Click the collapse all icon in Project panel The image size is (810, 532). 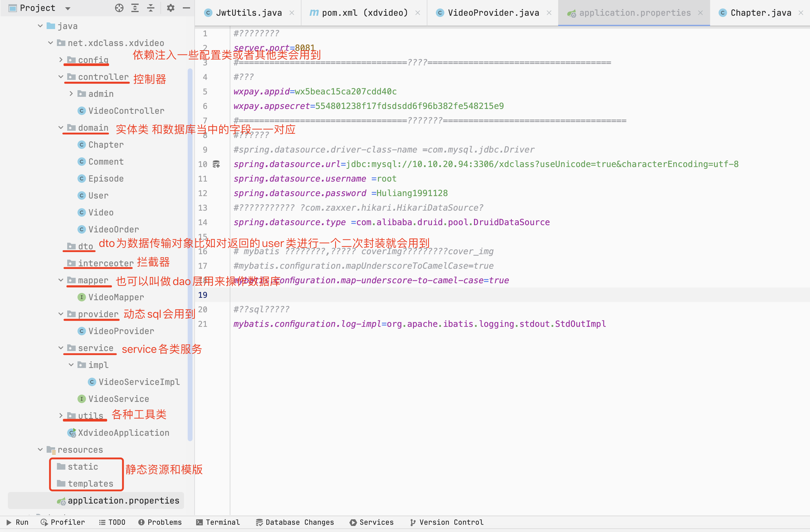pos(151,8)
